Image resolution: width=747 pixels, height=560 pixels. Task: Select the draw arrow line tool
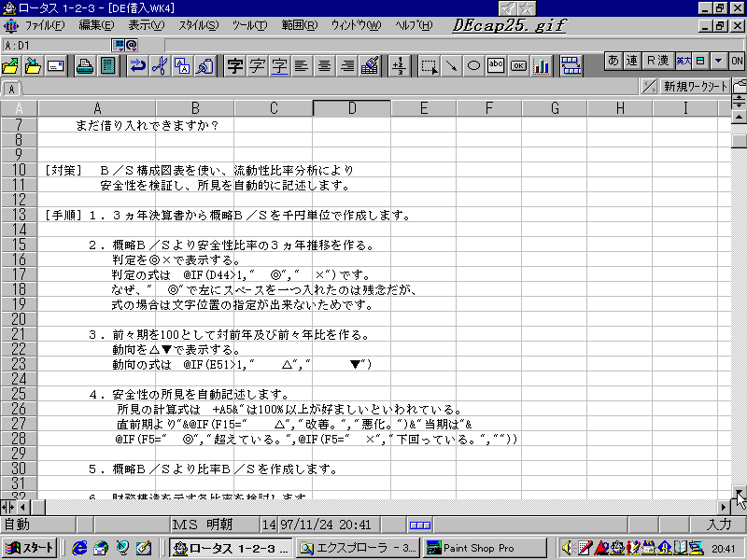coord(451,65)
